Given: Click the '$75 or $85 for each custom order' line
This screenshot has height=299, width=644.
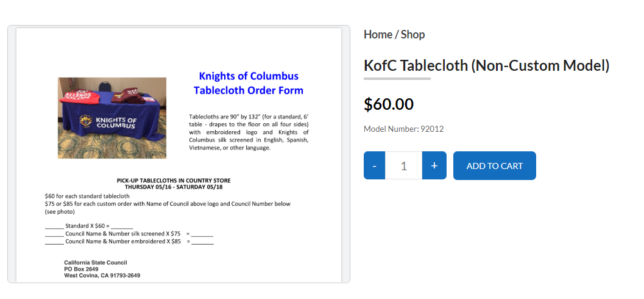Looking at the screenshot, I should click(x=168, y=204).
